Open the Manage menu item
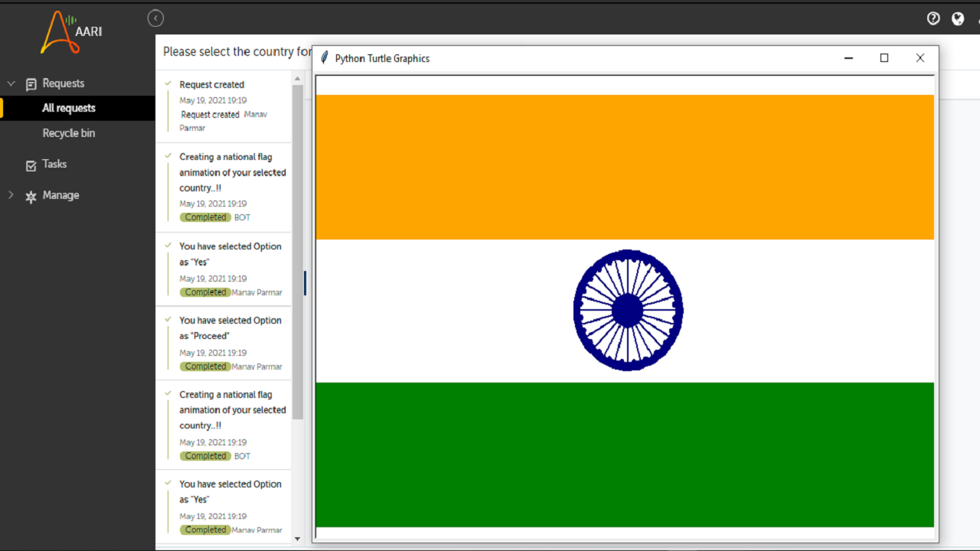This screenshot has height=551, width=980. pos(60,195)
